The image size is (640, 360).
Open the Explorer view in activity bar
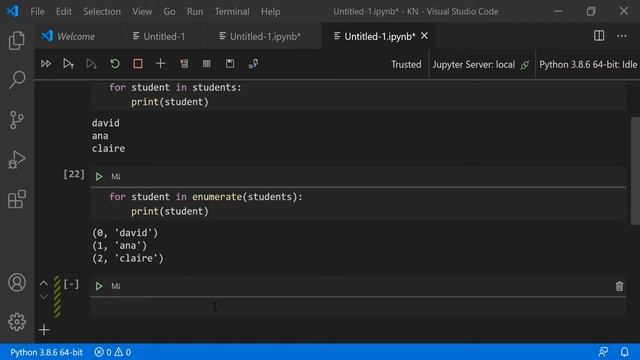point(17,40)
